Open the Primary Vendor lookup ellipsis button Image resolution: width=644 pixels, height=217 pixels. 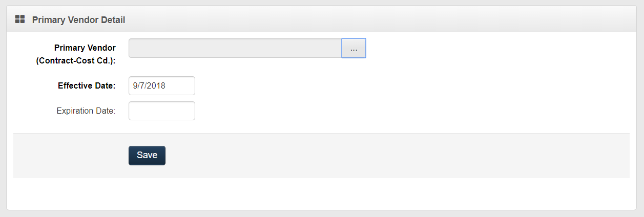(354, 48)
